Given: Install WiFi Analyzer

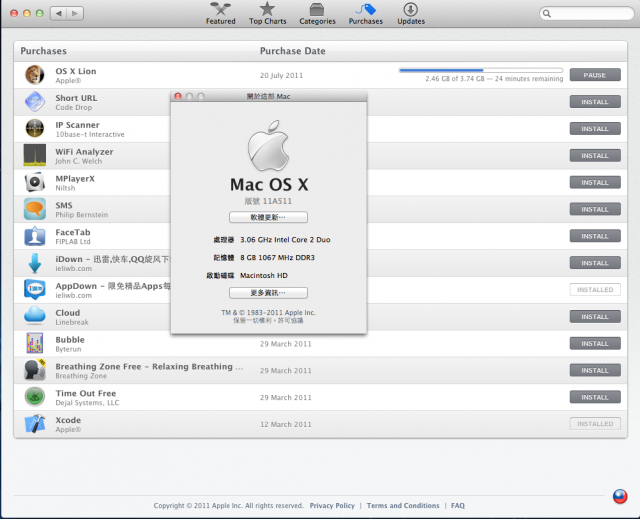Looking at the screenshot, I should [x=595, y=156].
